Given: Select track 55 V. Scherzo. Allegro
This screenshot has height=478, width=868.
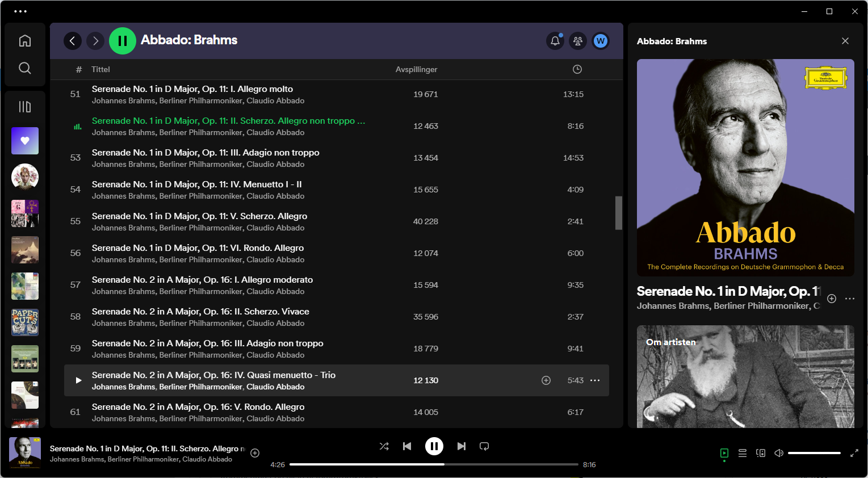Looking at the screenshot, I should [337, 221].
